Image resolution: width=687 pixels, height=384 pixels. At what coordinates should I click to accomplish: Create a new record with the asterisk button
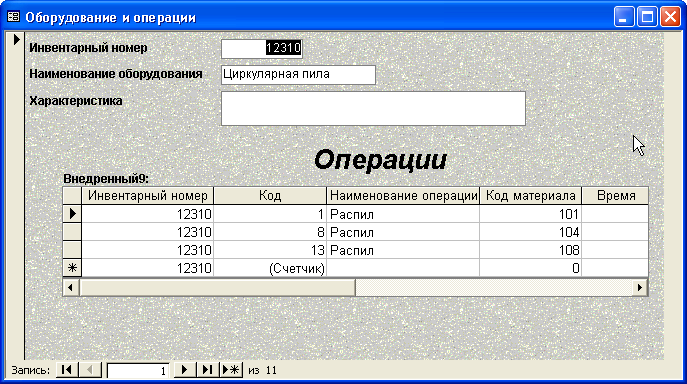pos(231,370)
